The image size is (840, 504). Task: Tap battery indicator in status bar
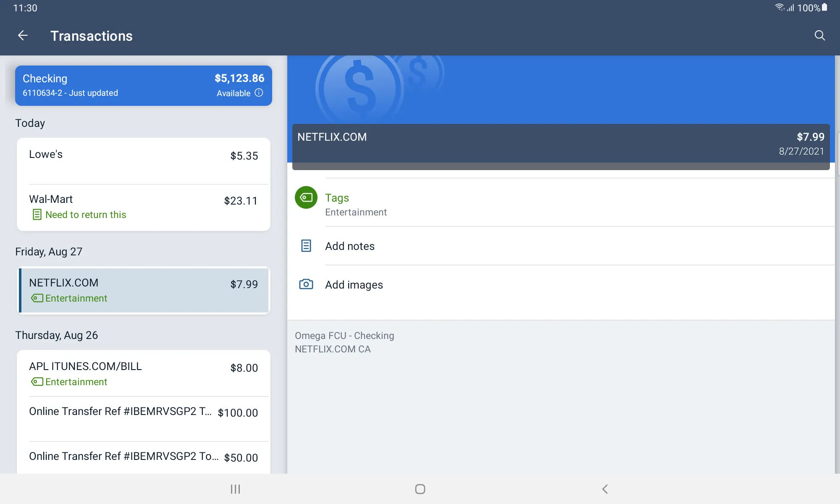[x=824, y=8]
